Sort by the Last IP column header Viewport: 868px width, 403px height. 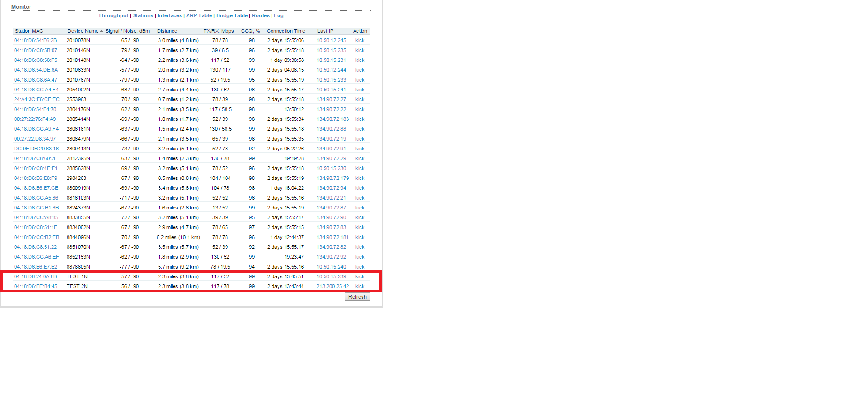point(325,31)
